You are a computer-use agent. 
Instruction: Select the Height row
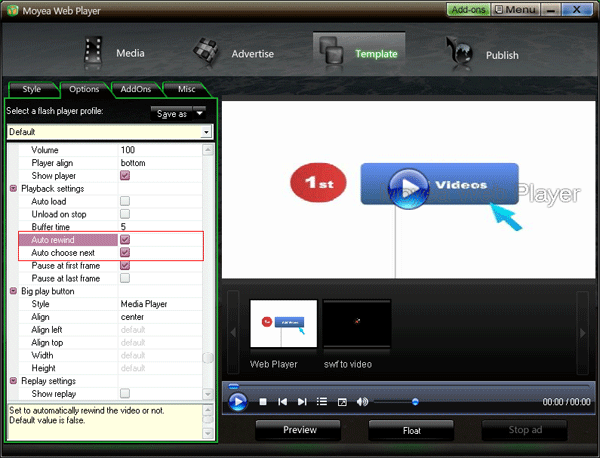pyautogui.click(x=110, y=368)
